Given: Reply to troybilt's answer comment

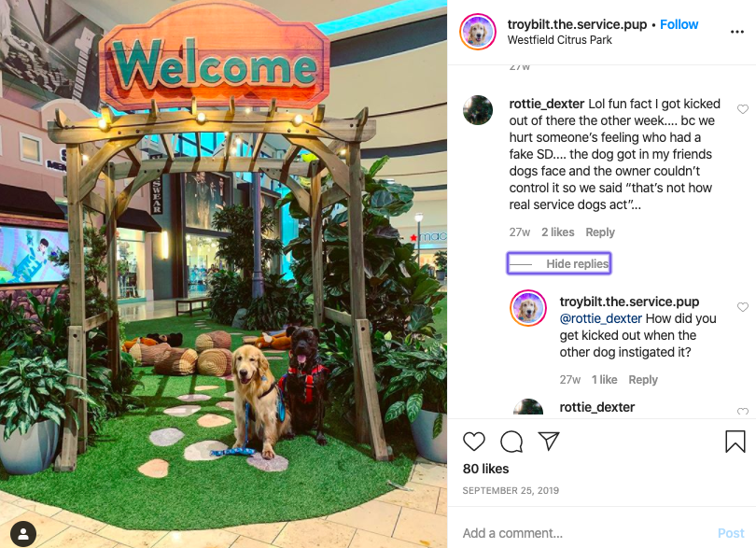Looking at the screenshot, I should click(643, 380).
